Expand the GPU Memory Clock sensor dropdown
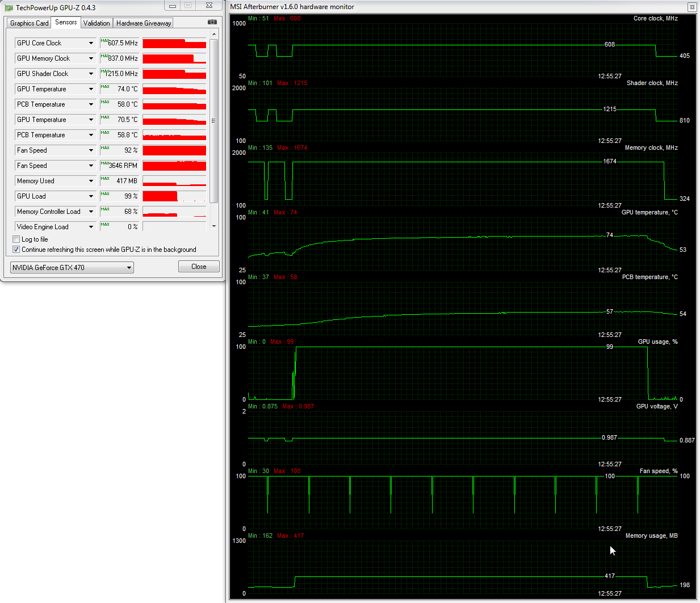700x603 pixels. click(x=91, y=58)
